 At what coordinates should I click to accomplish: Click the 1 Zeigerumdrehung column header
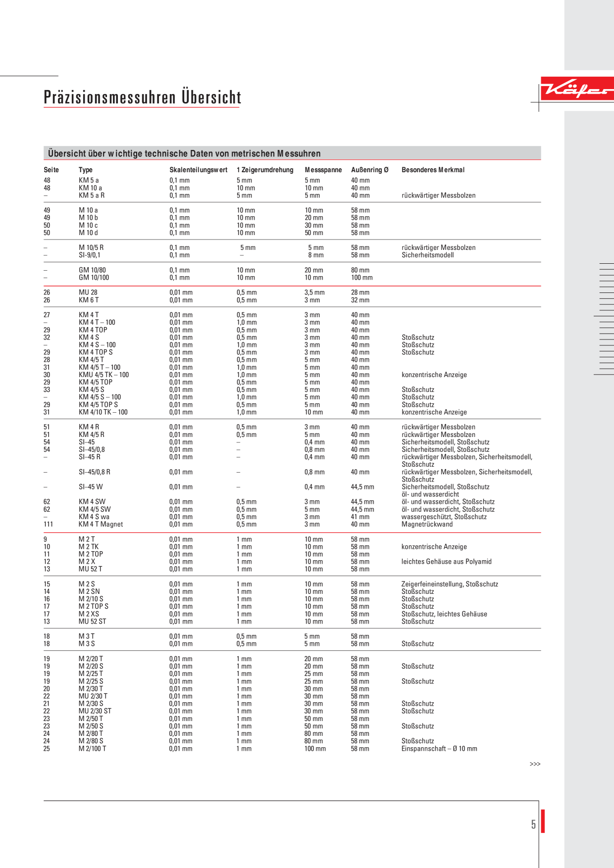pos(265,170)
